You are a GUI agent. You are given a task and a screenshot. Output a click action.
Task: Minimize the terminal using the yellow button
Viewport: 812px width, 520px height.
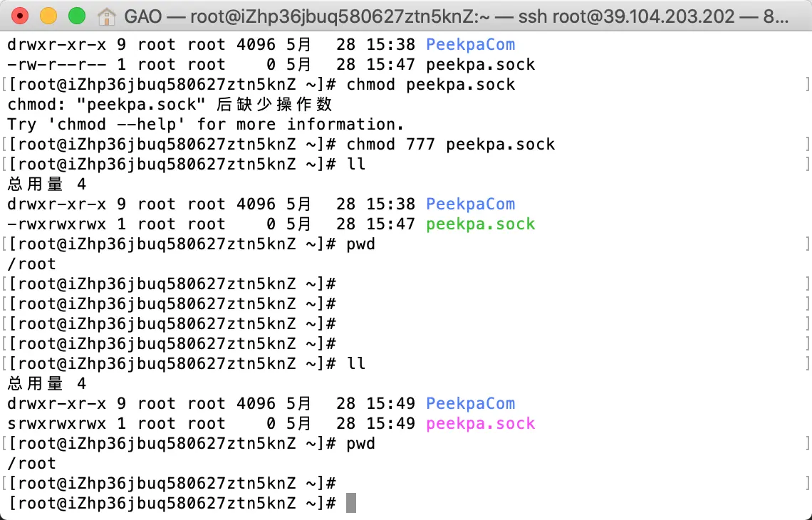pyautogui.click(x=48, y=16)
